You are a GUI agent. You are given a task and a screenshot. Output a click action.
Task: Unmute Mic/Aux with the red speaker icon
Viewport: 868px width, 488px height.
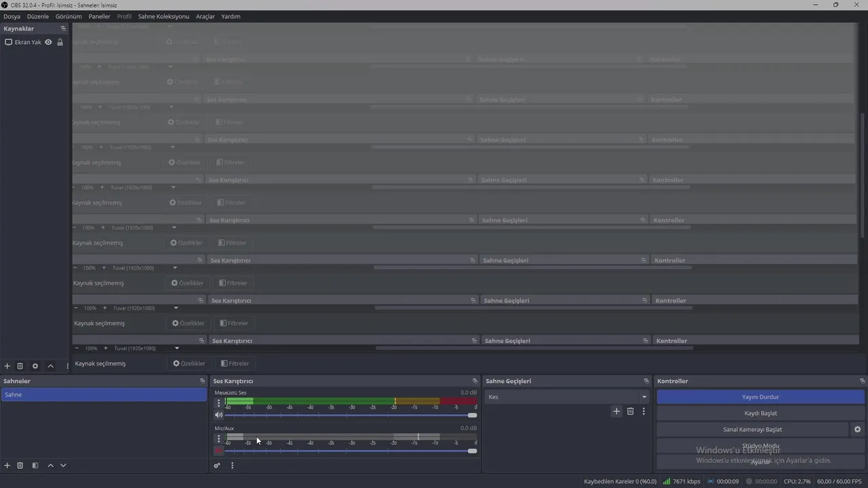point(218,451)
